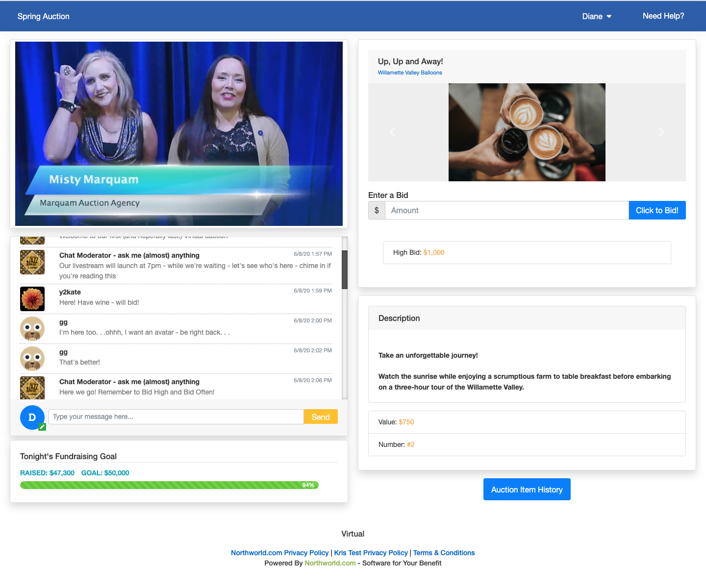Open the Terms & Conditions link
The width and height of the screenshot is (706, 588).
444,553
